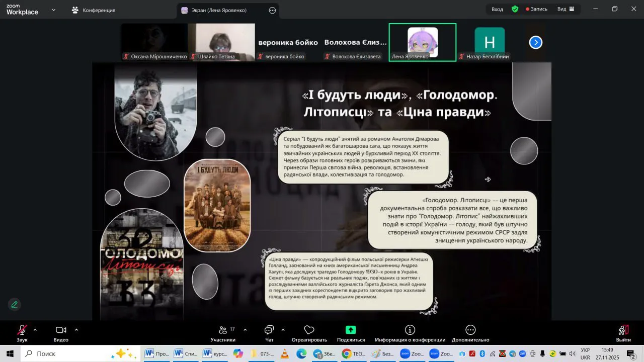Image resolution: width=644 pixels, height=362 pixels.
Task: Click the green annotation pencil icon
Action: [15, 304]
